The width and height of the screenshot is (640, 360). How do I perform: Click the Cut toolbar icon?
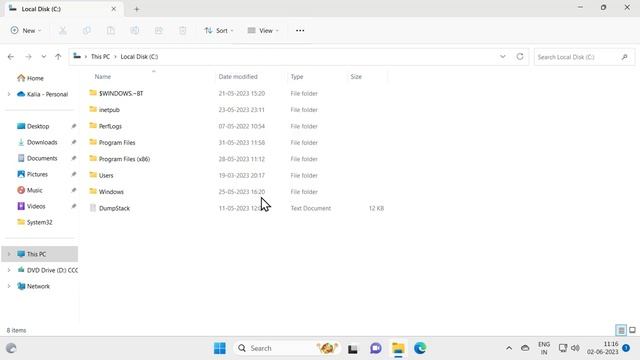(x=62, y=31)
